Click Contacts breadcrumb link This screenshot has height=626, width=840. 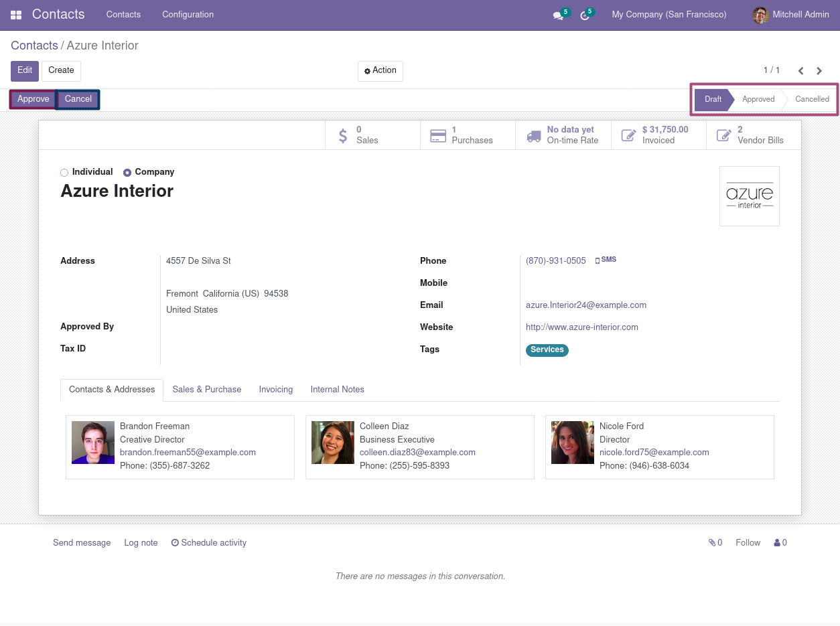point(34,46)
